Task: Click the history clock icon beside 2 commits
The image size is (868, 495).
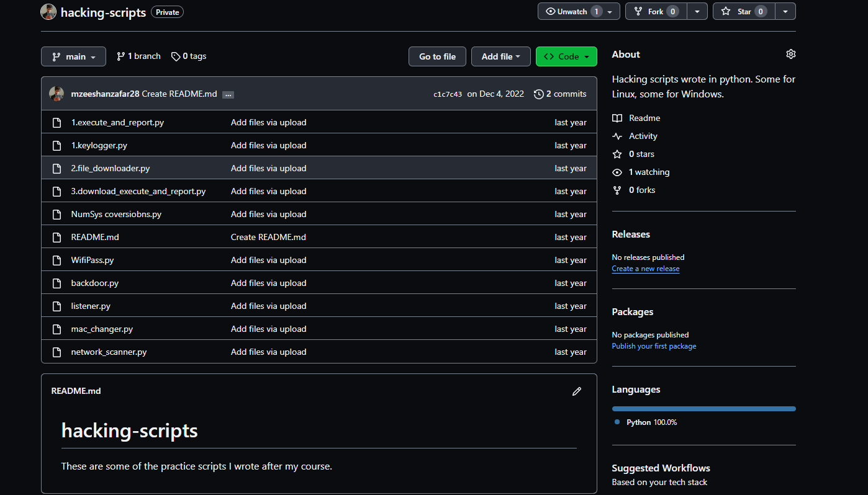Action: 538,94
